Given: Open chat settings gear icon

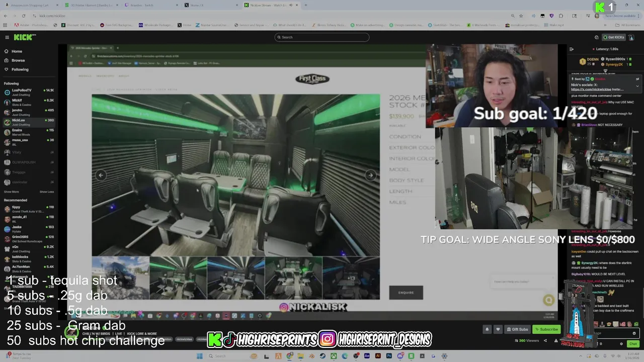Looking at the screenshot, I should [621, 344].
